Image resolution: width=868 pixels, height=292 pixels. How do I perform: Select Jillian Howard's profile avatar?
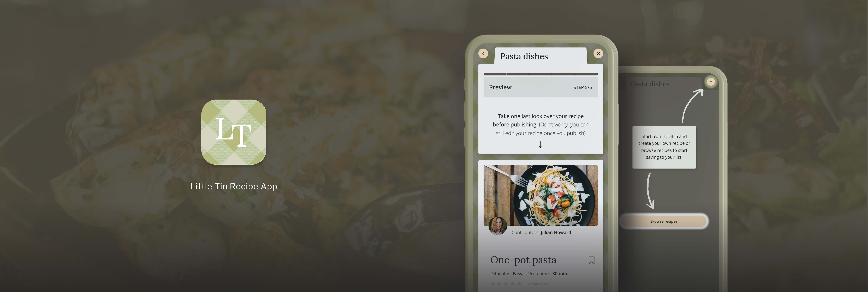498,226
